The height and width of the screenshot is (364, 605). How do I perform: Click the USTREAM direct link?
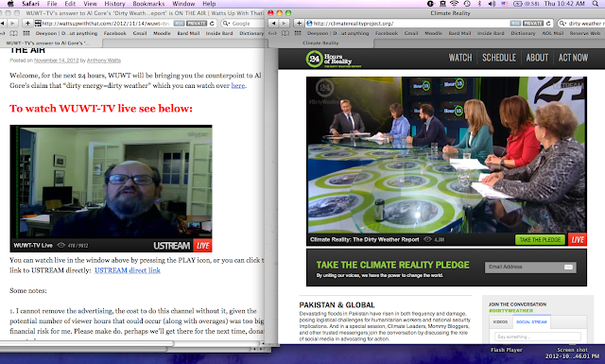[x=128, y=270]
